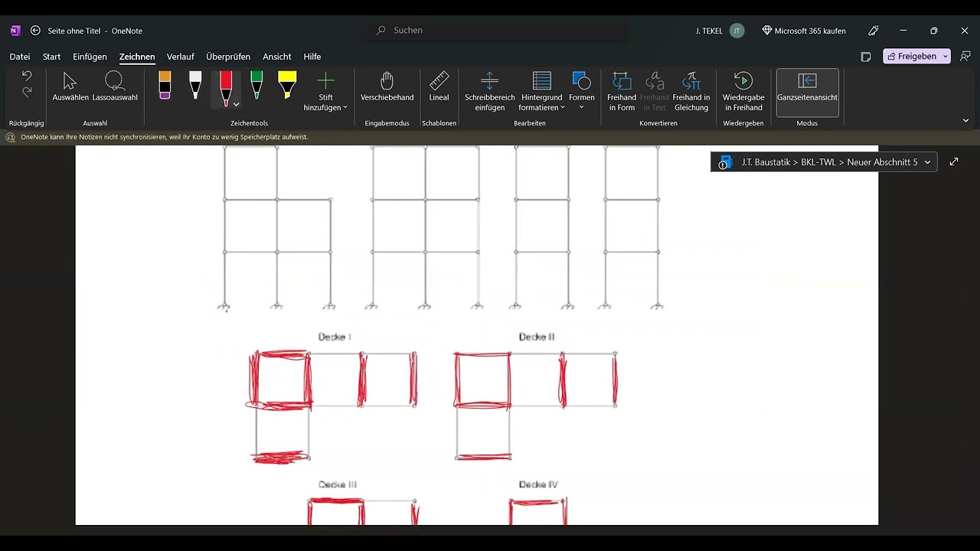
Task: Click the sync warning icon in the notification bar
Action: point(11,137)
